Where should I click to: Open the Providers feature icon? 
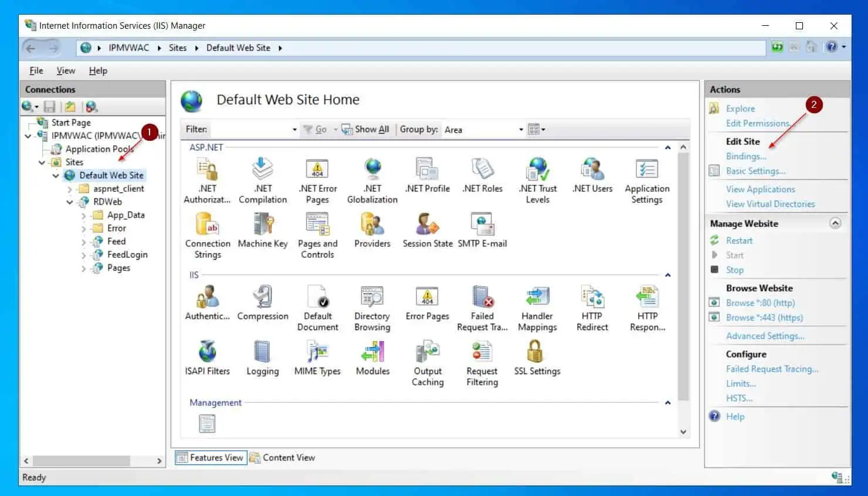click(x=372, y=231)
